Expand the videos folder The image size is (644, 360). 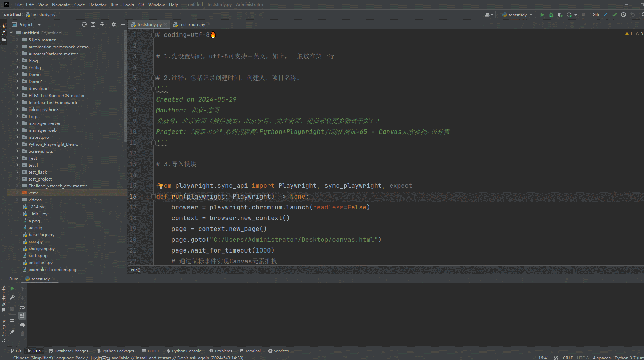[17, 200]
